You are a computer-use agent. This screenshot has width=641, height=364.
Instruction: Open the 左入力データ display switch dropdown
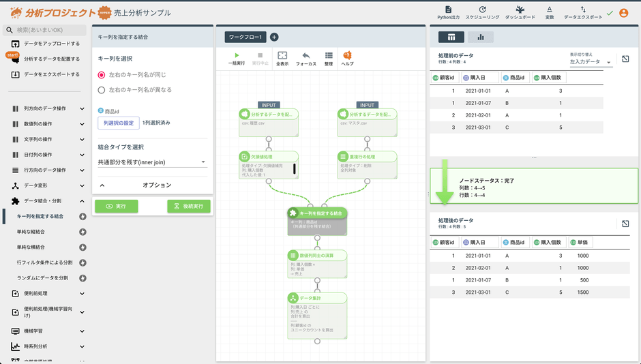click(591, 61)
